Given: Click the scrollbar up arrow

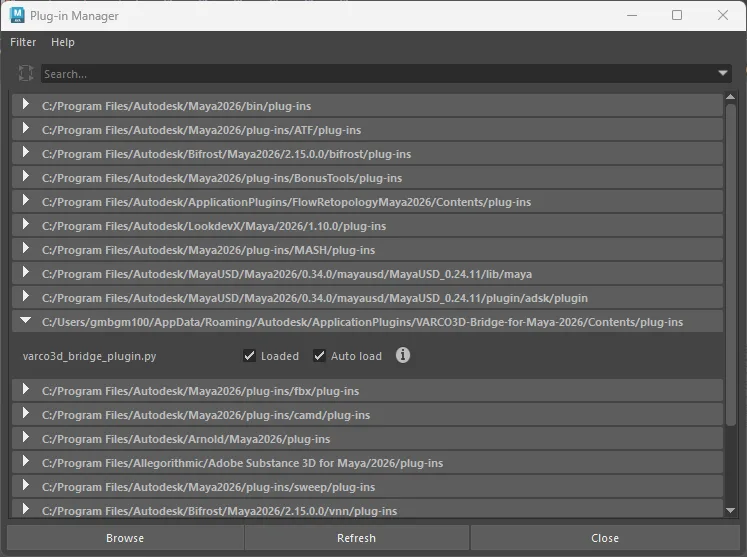Looking at the screenshot, I should 730,97.
